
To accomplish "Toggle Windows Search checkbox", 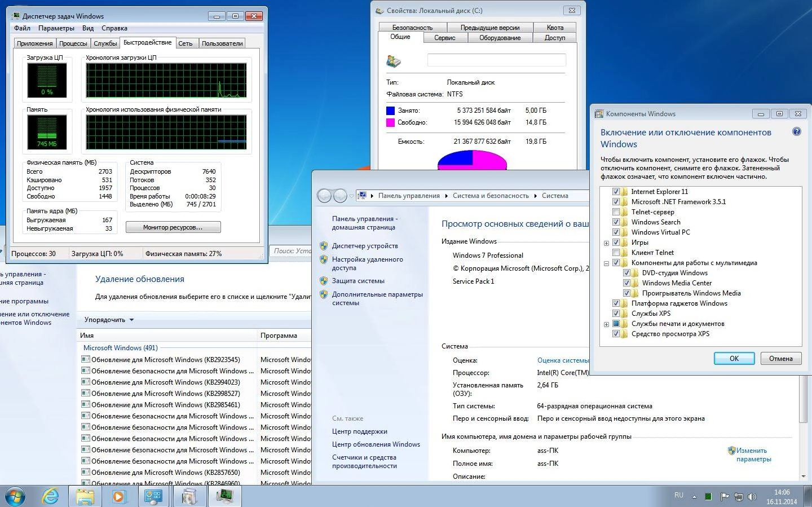I will (x=616, y=222).
